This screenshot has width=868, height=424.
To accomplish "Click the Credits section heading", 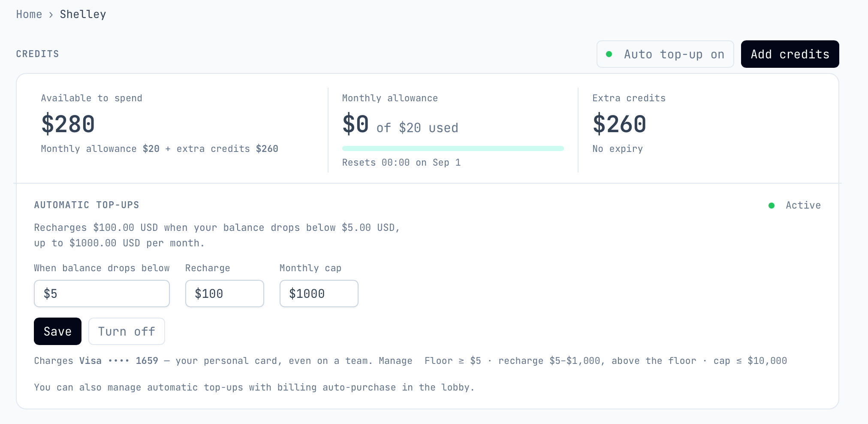I will click(38, 54).
